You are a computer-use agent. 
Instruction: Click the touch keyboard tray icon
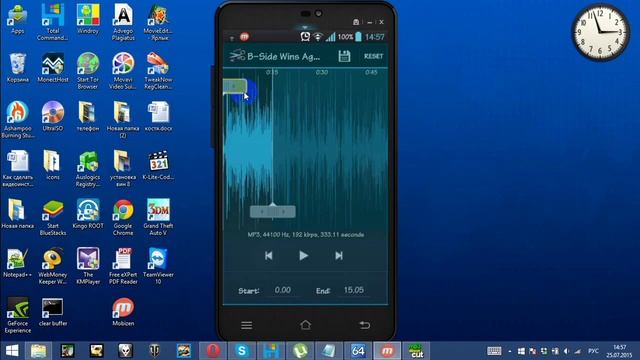pyautogui.click(x=494, y=351)
